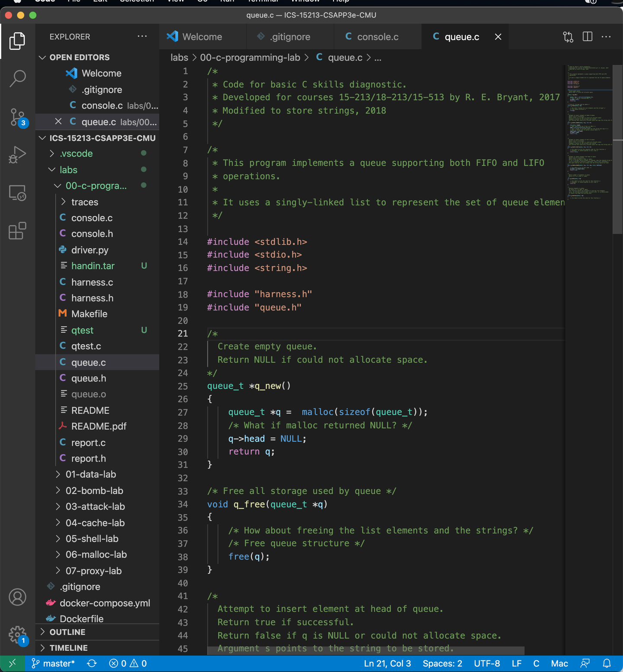Image resolution: width=623 pixels, height=672 pixels.
Task: Click the remote window indicator in status bar
Action: (12, 663)
